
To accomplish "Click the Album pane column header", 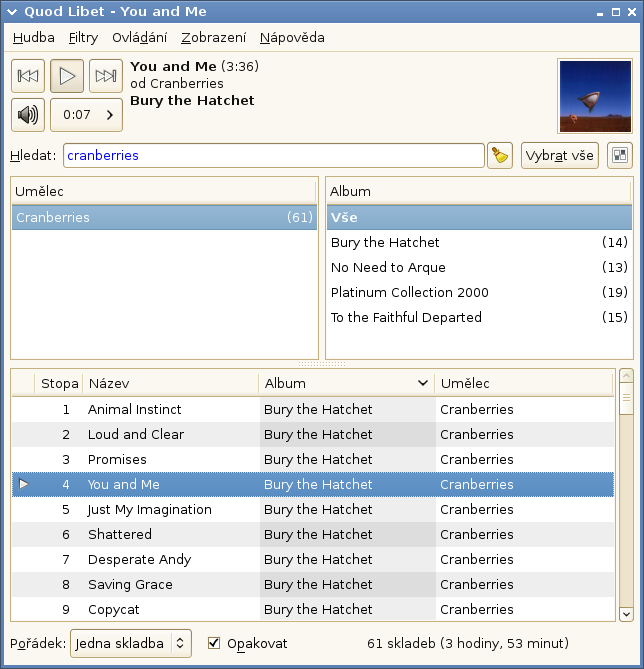I will point(479,191).
